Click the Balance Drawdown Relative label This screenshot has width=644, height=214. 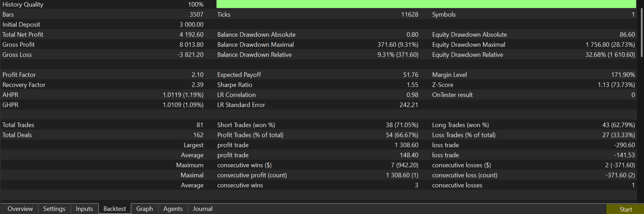[x=254, y=55]
